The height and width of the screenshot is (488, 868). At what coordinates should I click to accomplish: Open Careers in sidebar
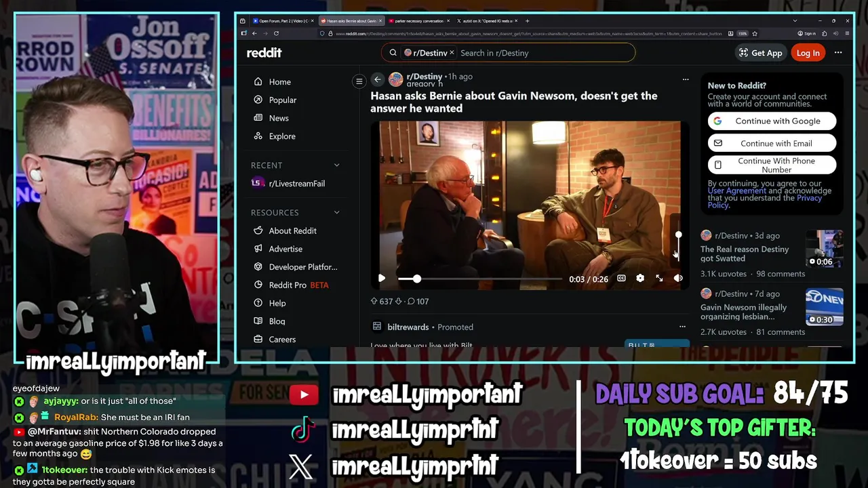[282, 340]
